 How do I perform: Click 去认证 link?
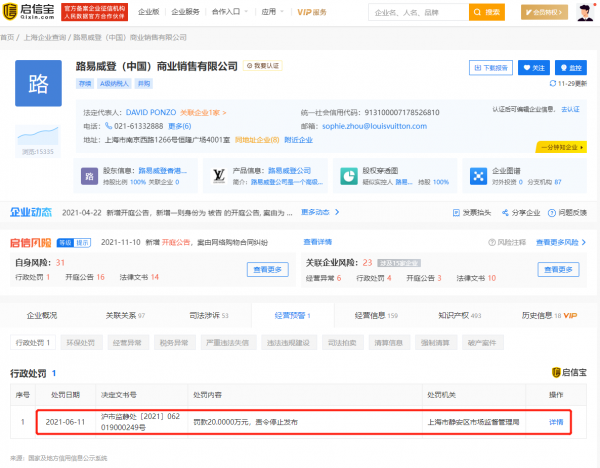point(570,109)
